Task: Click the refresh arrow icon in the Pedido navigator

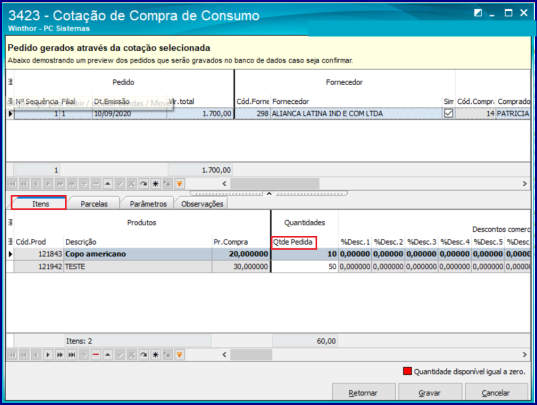Action: [x=143, y=184]
